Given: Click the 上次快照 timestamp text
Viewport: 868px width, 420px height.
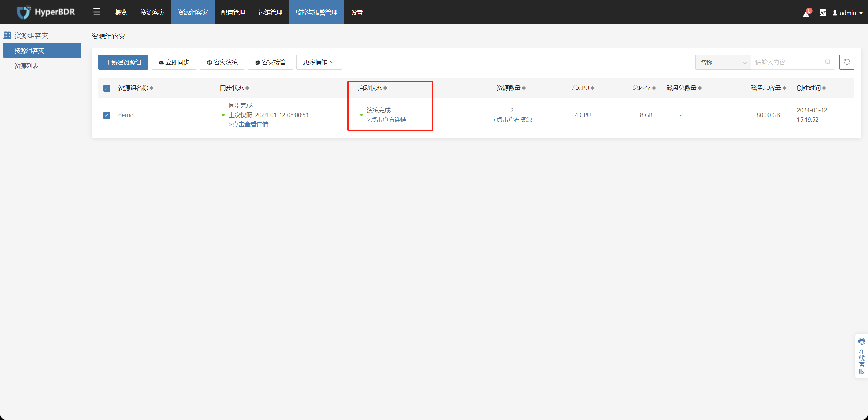Looking at the screenshot, I should [x=269, y=115].
